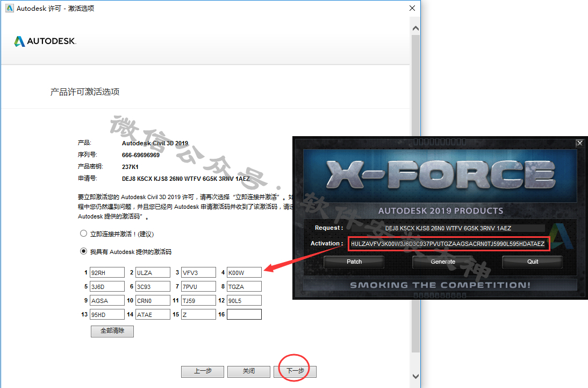
Task: Click the product key 237K1 text
Action: [130, 167]
